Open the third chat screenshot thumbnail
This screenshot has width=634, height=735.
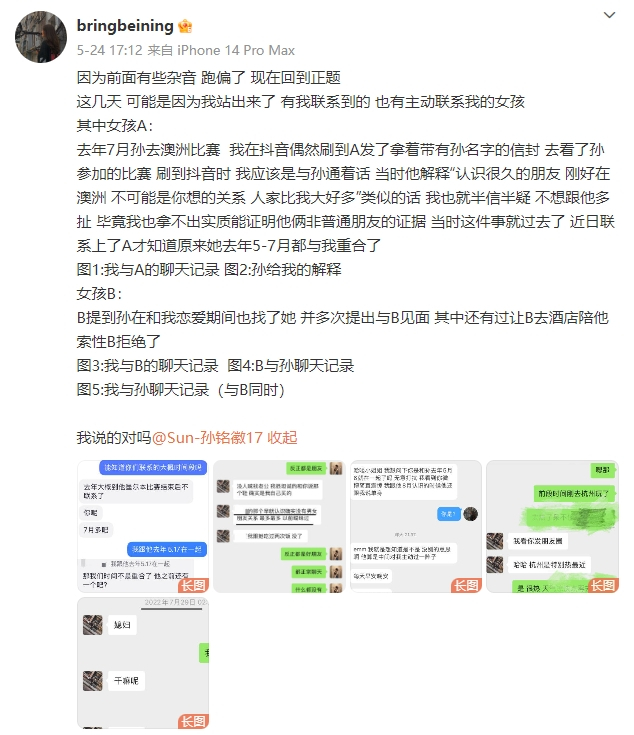point(416,526)
